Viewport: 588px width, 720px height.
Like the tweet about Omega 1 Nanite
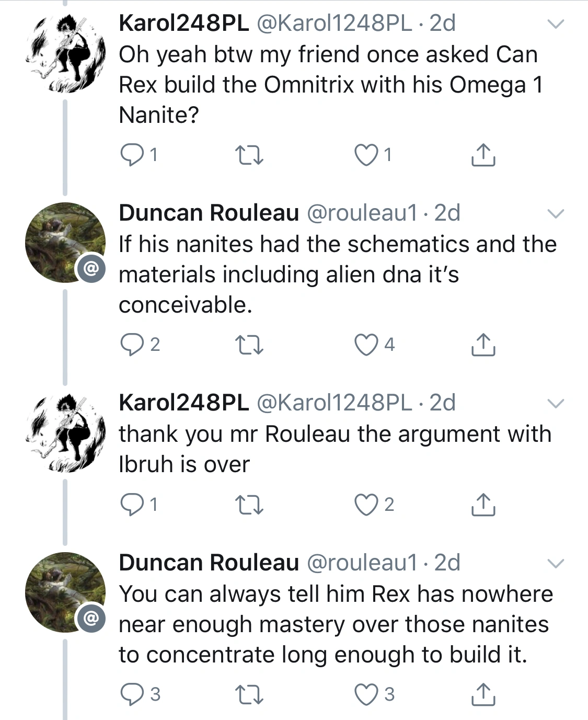click(x=366, y=155)
